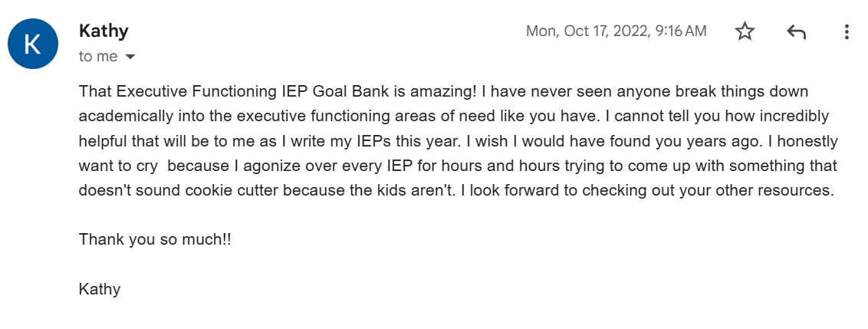Click the "to me" recipient text
Screen dimensions: 868x329
point(98,57)
